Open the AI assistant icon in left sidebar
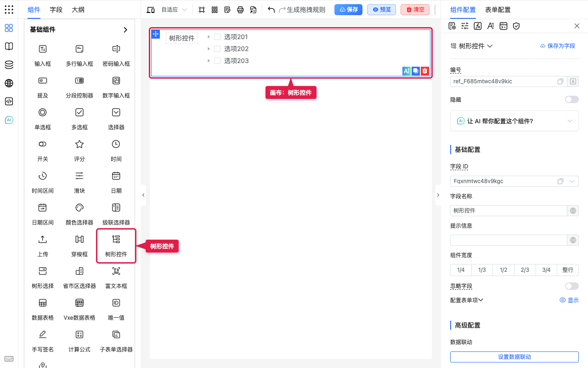The width and height of the screenshot is (588, 368). click(x=9, y=120)
